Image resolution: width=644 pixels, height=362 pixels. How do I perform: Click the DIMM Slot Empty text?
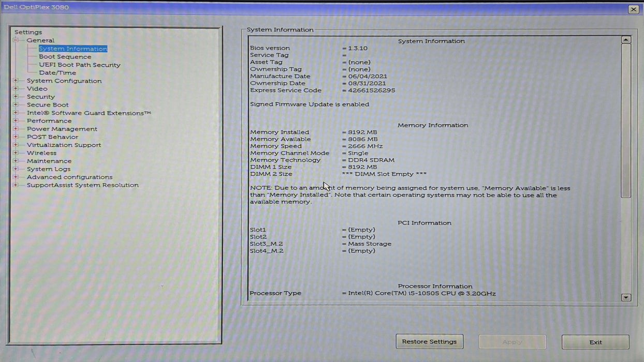(384, 174)
